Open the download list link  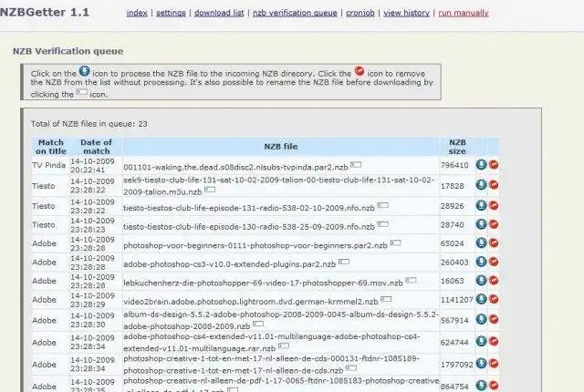(219, 13)
